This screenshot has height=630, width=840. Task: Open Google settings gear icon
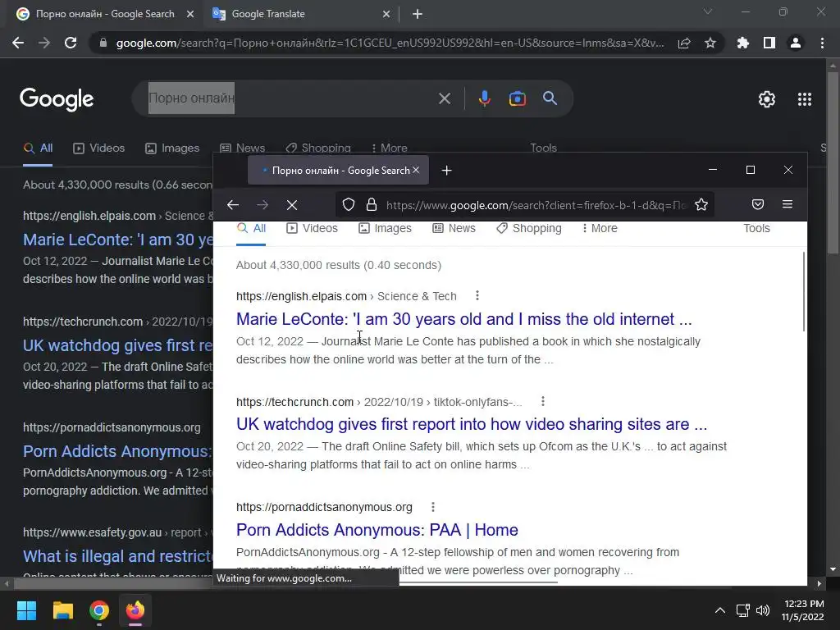pyautogui.click(x=767, y=99)
